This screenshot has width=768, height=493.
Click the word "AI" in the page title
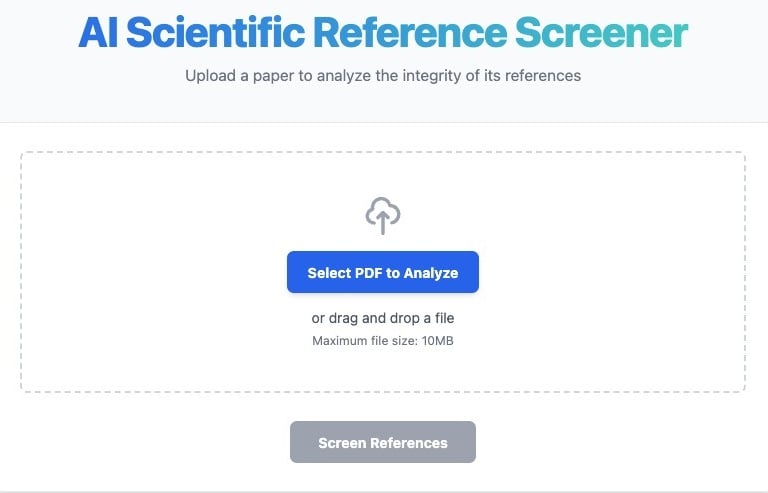pyautogui.click(x=98, y=34)
